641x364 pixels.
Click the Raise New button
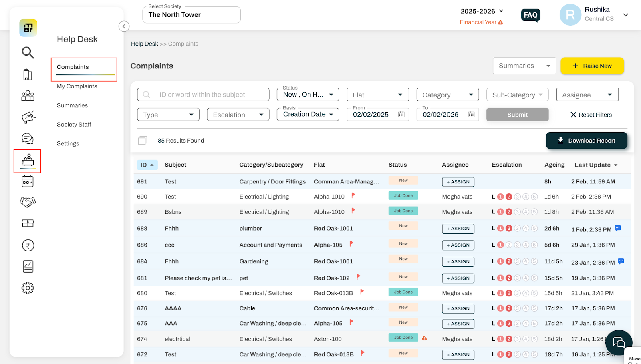(592, 66)
